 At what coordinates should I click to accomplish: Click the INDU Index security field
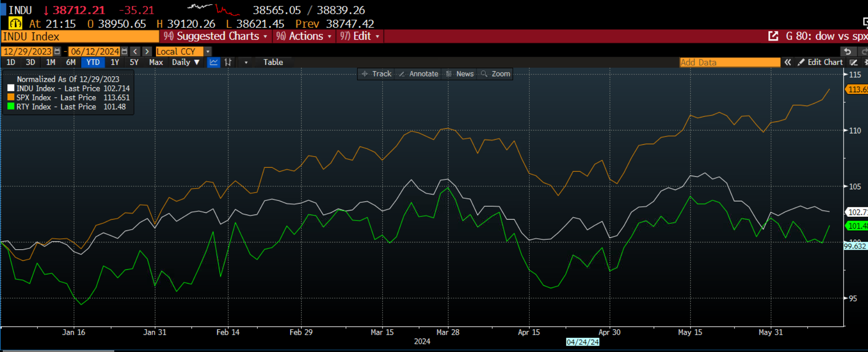point(80,37)
